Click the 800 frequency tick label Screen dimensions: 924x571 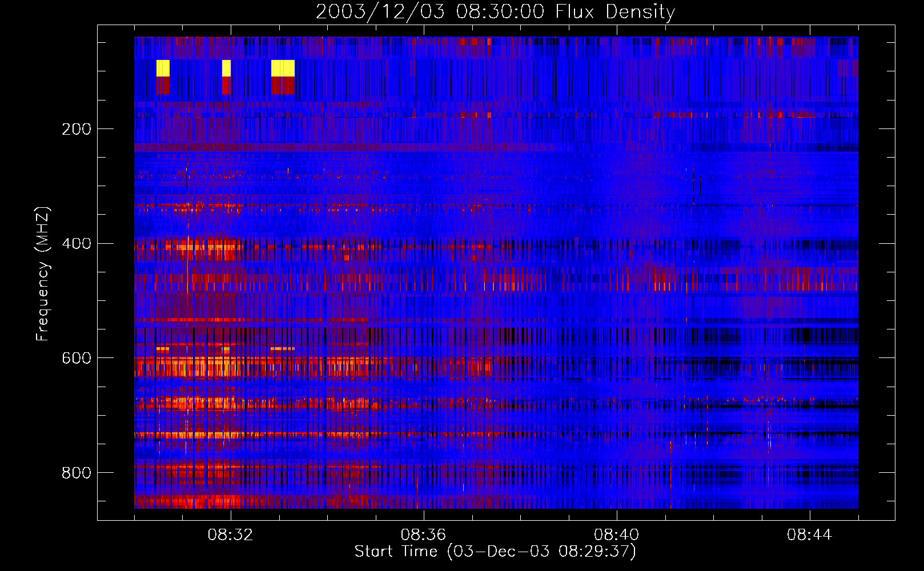point(77,473)
